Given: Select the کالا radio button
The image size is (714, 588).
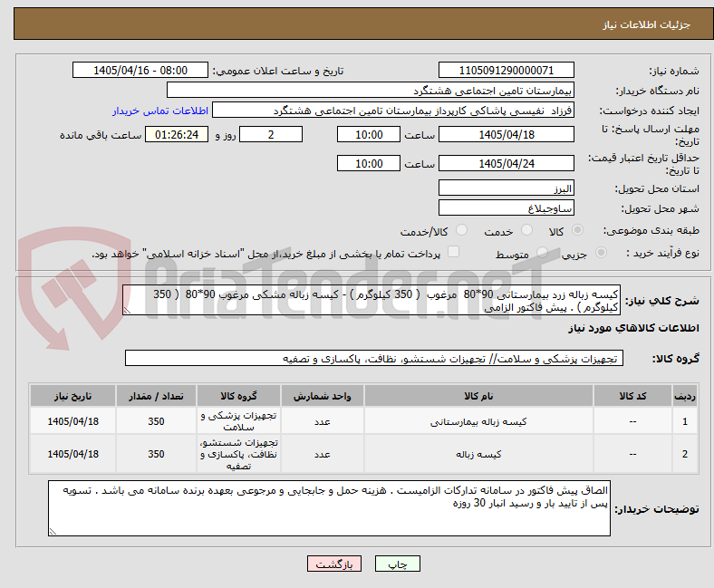Looking at the screenshot, I should click(x=577, y=230).
